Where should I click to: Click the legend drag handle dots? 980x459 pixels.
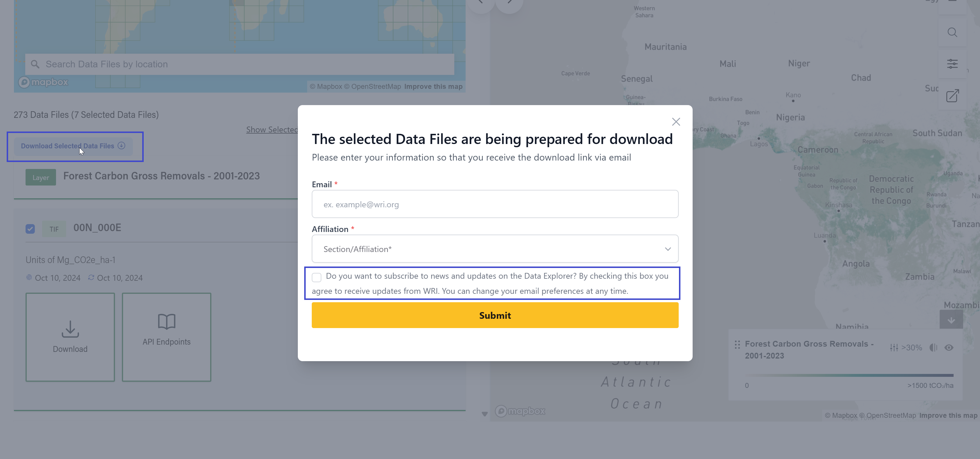(x=737, y=344)
